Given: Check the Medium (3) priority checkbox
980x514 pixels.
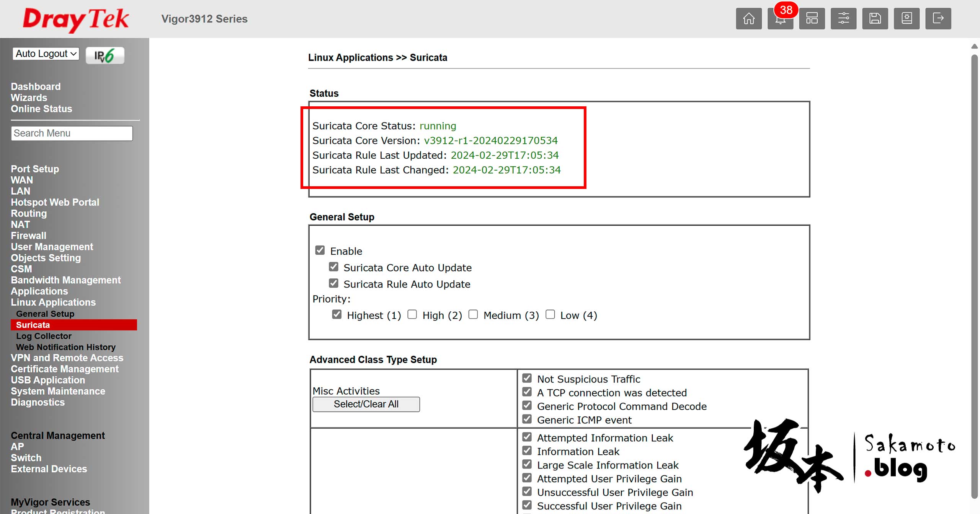Looking at the screenshot, I should click(473, 314).
